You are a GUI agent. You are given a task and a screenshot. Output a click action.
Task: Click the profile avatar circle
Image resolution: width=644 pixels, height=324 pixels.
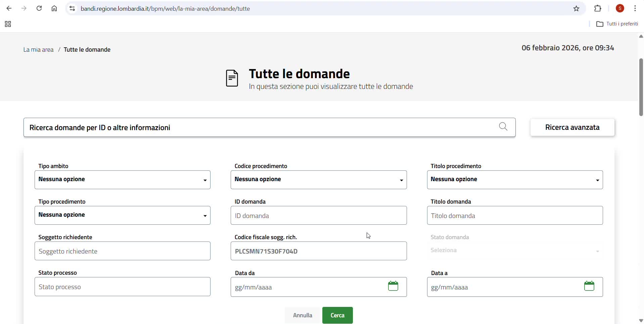(620, 8)
